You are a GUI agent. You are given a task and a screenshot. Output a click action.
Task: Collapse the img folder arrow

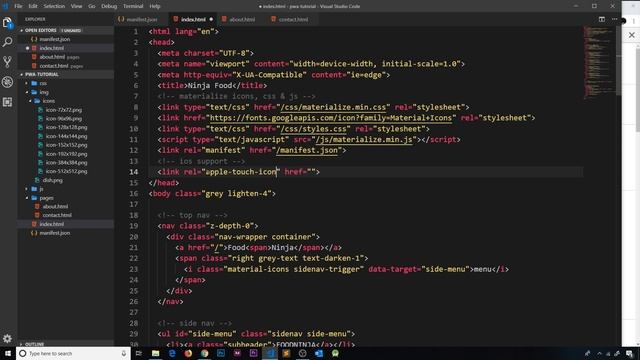pos(27,92)
